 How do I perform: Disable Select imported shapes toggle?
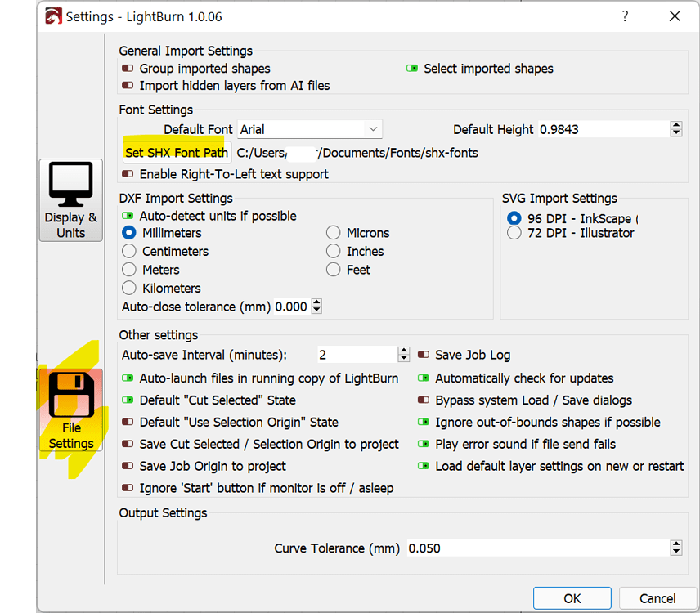click(412, 69)
